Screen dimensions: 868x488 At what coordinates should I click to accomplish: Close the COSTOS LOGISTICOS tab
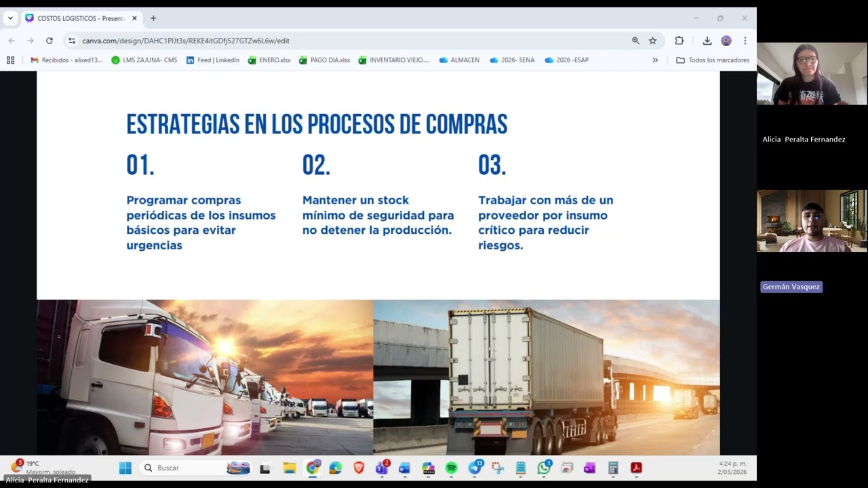click(134, 18)
